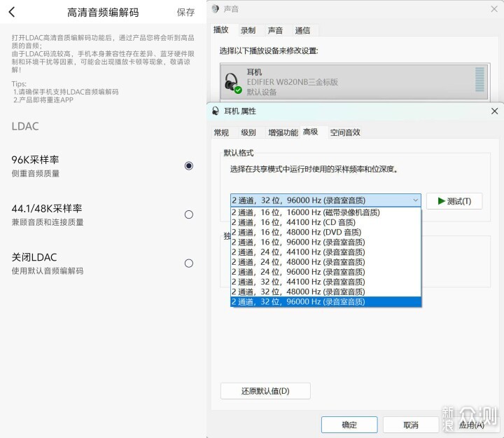Select the 44.1/48K采样率 radio option
The height and width of the screenshot is (438, 504).
point(189,214)
